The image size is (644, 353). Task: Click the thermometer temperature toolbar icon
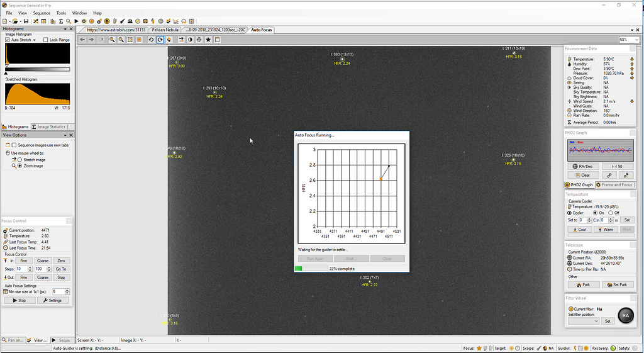(x=114, y=21)
